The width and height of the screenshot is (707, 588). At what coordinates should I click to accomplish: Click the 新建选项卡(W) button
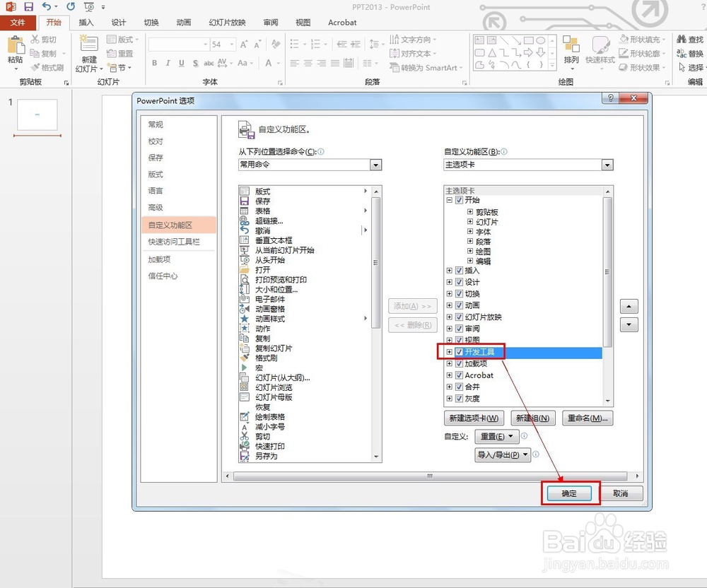(x=473, y=418)
